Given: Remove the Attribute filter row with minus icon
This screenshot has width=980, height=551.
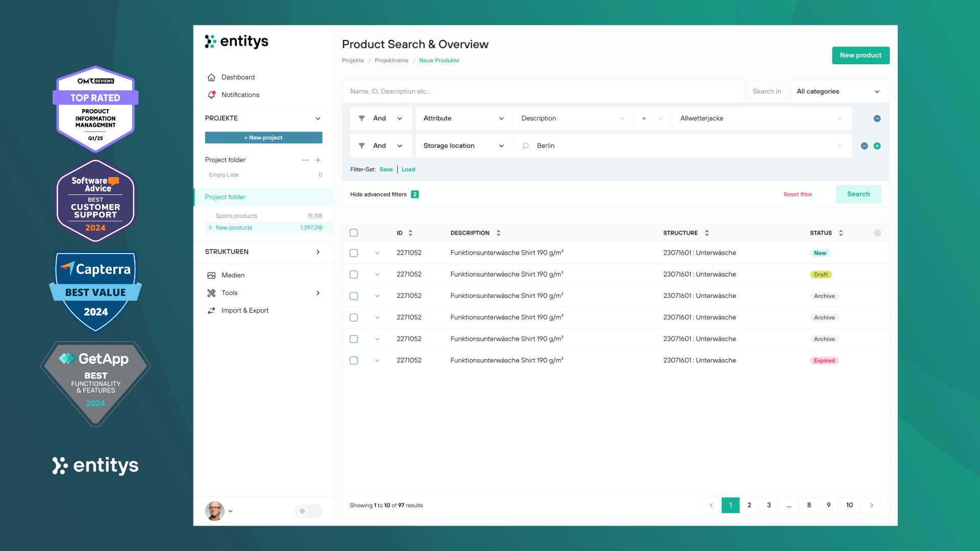Looking at the screenshot, I should [x=877, y=118].
